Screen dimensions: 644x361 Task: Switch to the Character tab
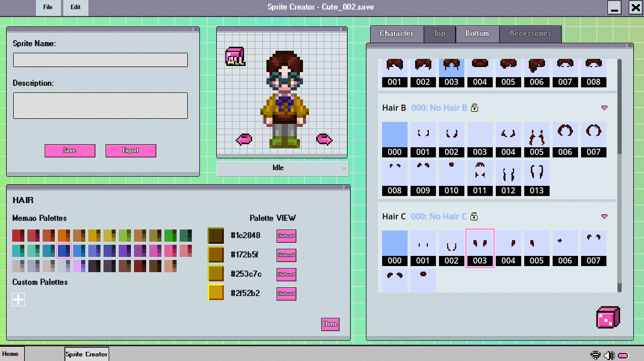pyautogui.click(x=396, y=34)
